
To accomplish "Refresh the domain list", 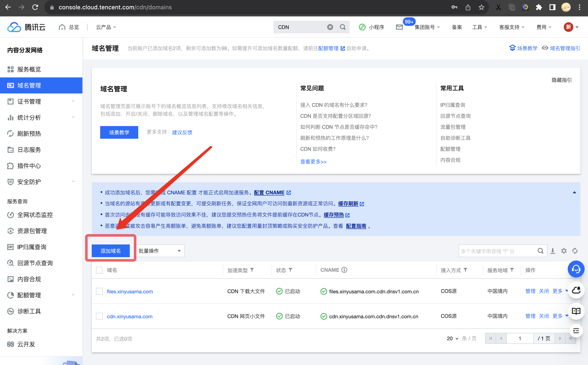I will (x=575, y=251).
